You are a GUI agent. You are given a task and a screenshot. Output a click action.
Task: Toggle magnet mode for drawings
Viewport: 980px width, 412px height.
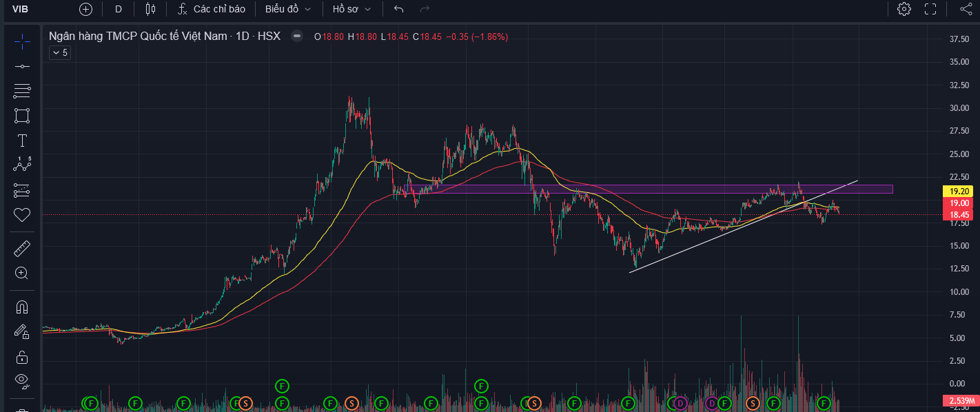pos(22,307)
